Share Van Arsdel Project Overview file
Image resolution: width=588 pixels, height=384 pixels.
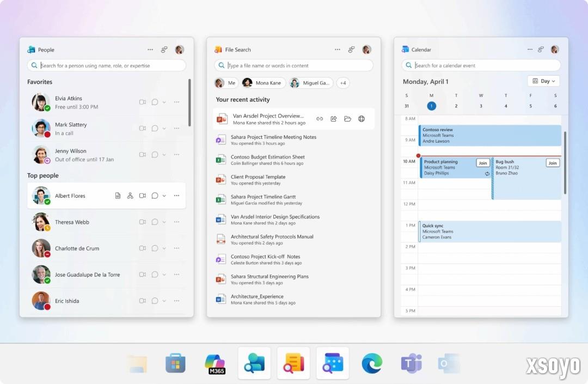[x=333, y=119]
